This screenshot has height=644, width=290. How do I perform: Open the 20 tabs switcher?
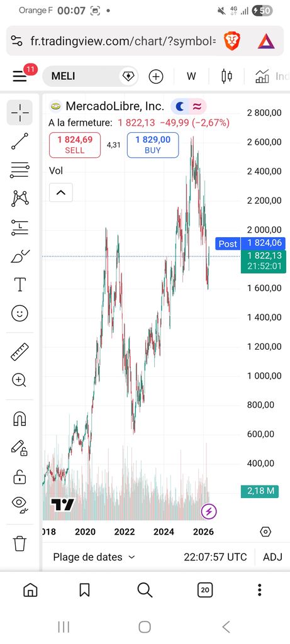pos(205,591)
